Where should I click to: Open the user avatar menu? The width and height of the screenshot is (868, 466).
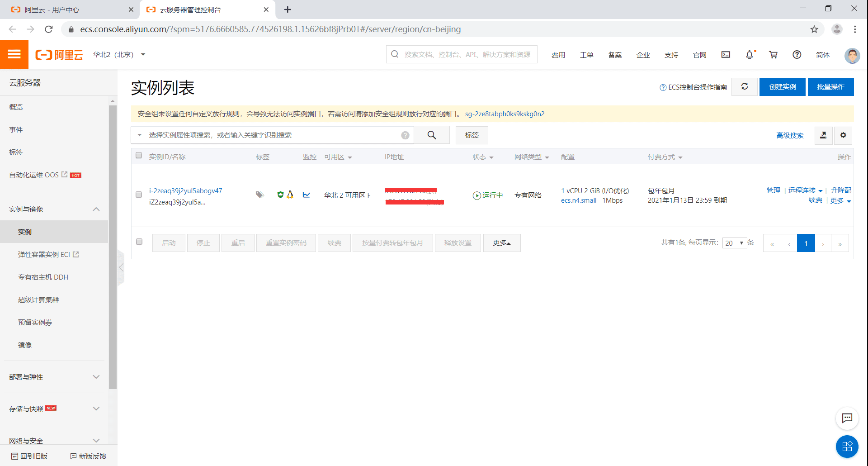coord(852,55)
